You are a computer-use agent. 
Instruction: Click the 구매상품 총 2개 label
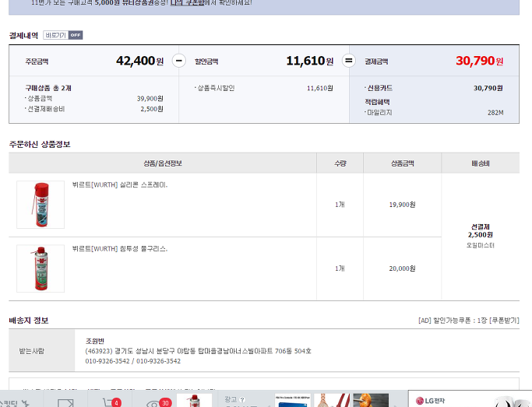(48, 88)
